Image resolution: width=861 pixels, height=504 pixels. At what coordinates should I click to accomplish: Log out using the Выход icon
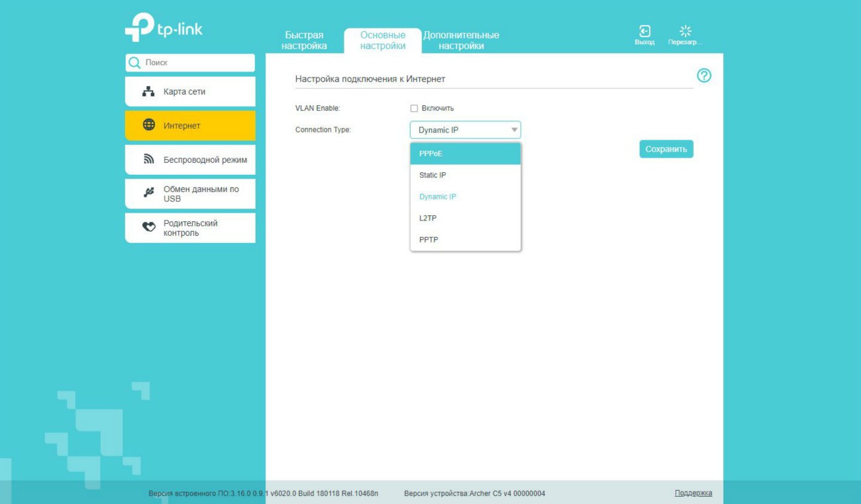644,32
